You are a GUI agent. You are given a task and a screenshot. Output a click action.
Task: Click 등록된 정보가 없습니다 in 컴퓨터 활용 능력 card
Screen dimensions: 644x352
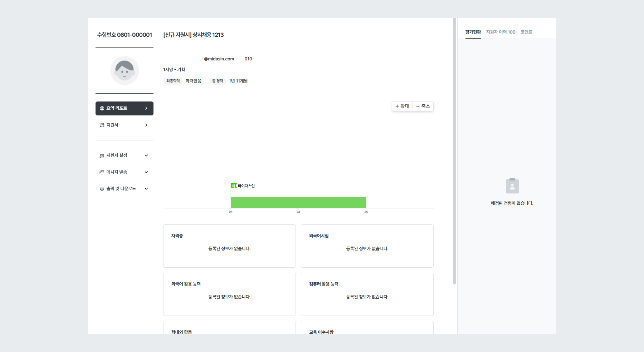point(367,297)
